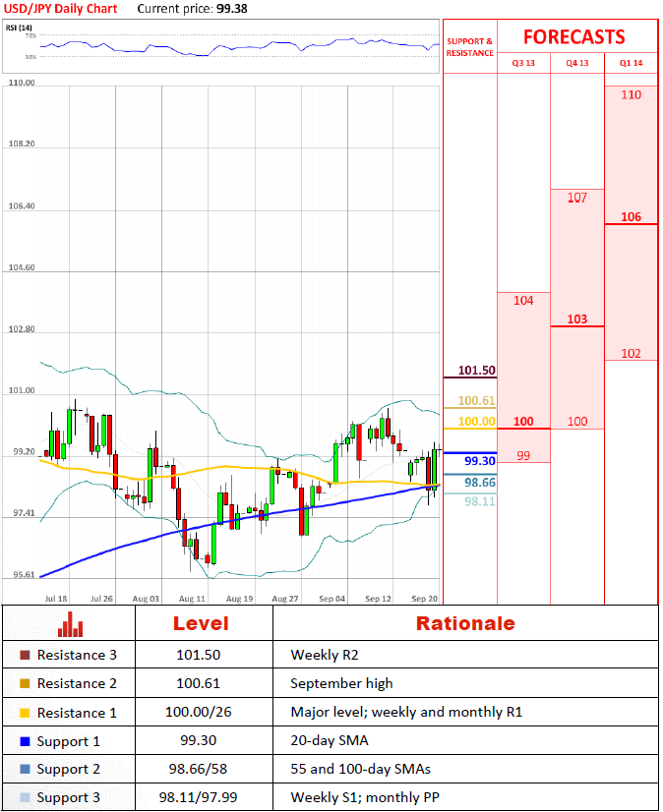Viewport: 663px width, 812px height.
Task: Click the 110 forecast value in Q1 14
Action: [x=632, y=95]
